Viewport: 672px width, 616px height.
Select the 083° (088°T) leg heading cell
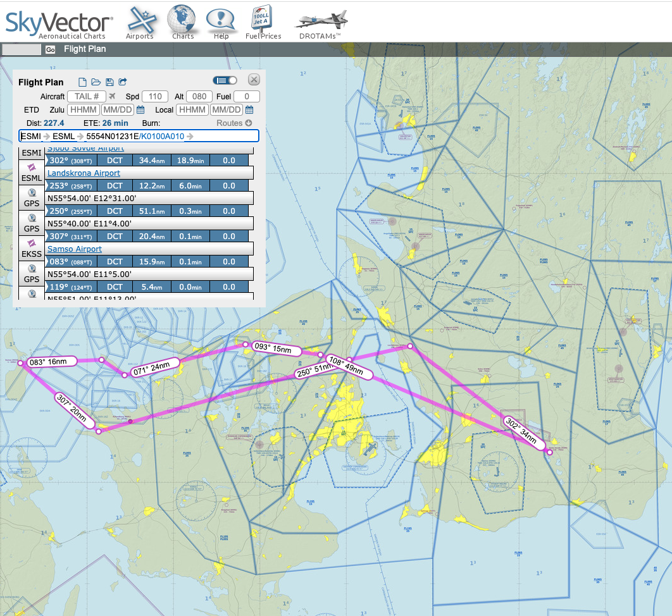point(71,262)
